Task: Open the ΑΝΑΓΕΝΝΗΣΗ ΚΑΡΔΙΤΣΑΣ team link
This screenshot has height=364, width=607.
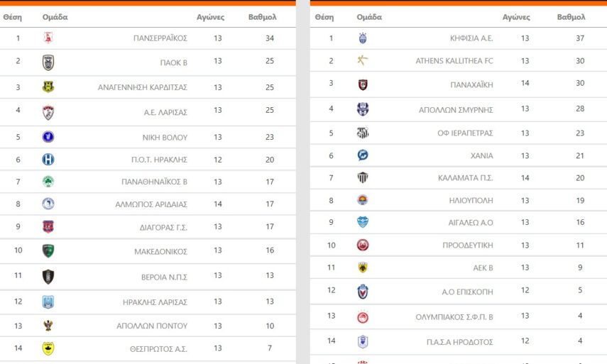Action: pyautogui.click(x=142, y=88)
